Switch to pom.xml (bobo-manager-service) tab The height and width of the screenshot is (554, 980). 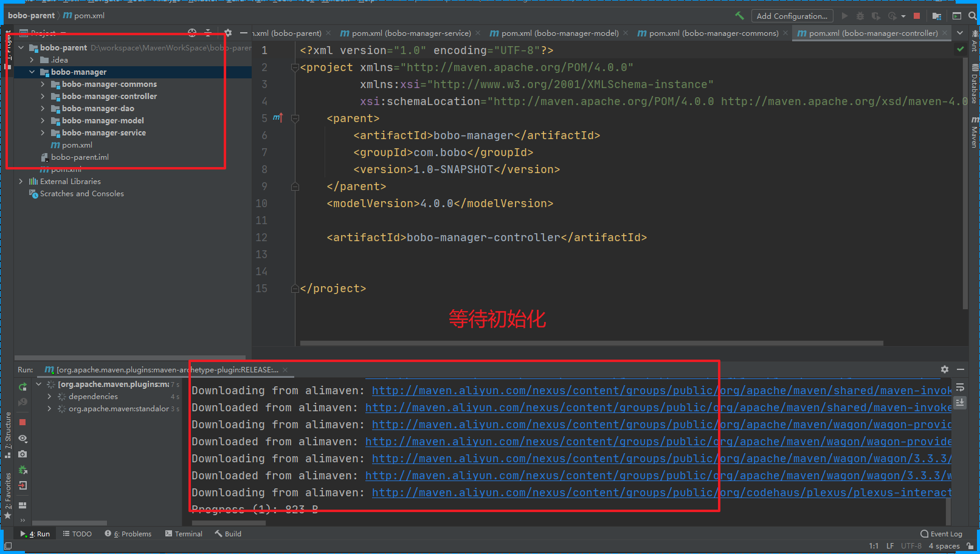[405, 33]
